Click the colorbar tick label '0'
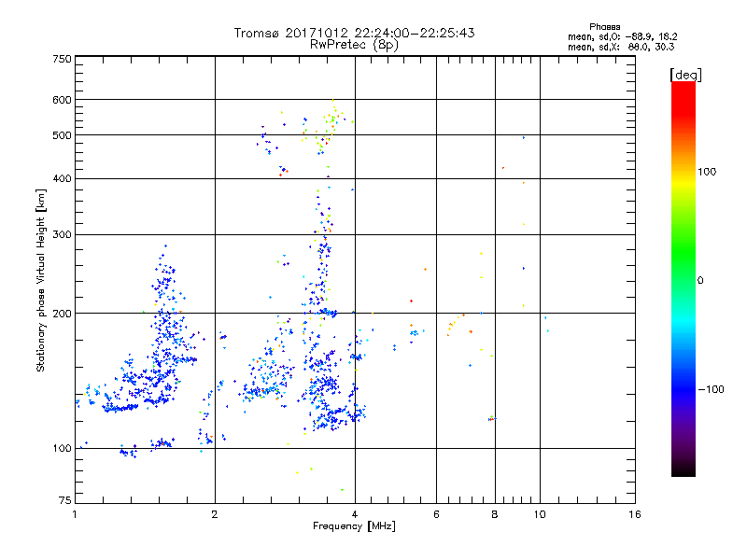 (x=700, y=281)
